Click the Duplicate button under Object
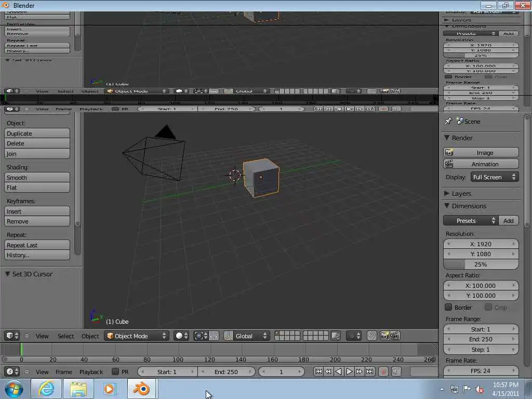The height and width of the screenshot is (399, 532). coord(37,134)
